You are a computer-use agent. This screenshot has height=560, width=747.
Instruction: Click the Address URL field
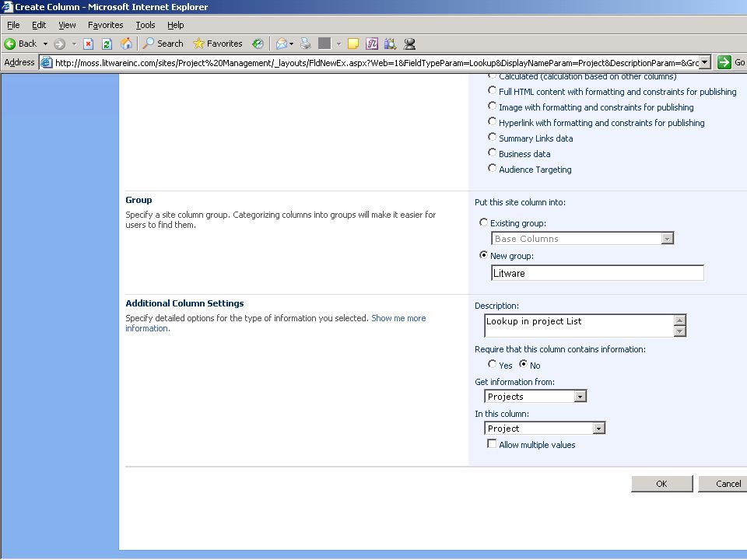coord(377,62)
